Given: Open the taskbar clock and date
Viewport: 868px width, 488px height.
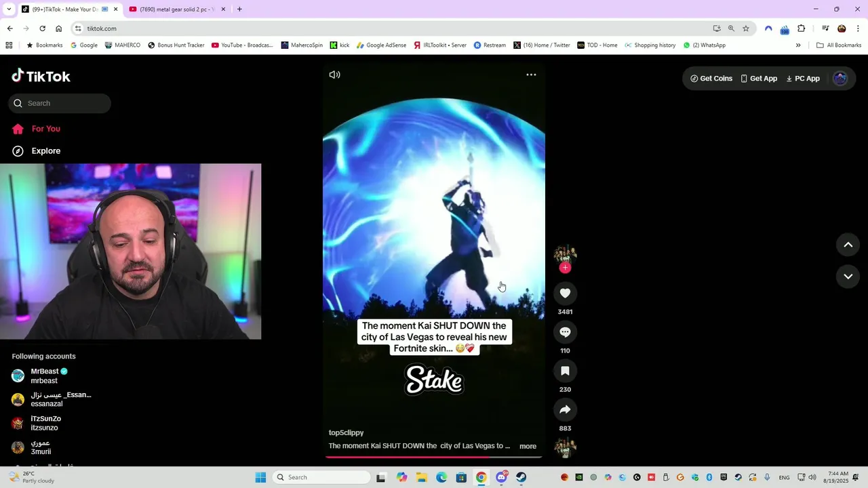Looking at the screenshot, I should click(x=838, y=477).
